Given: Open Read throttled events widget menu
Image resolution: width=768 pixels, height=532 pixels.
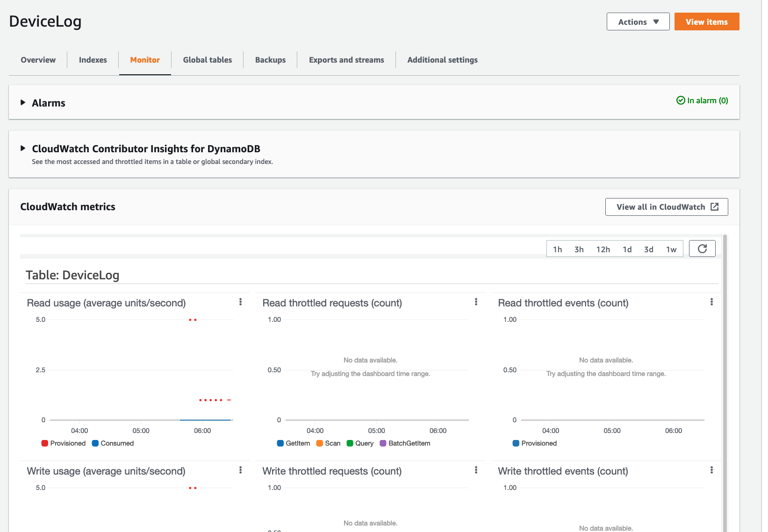Looking at the screenshot, I should (x=712, y=302).
